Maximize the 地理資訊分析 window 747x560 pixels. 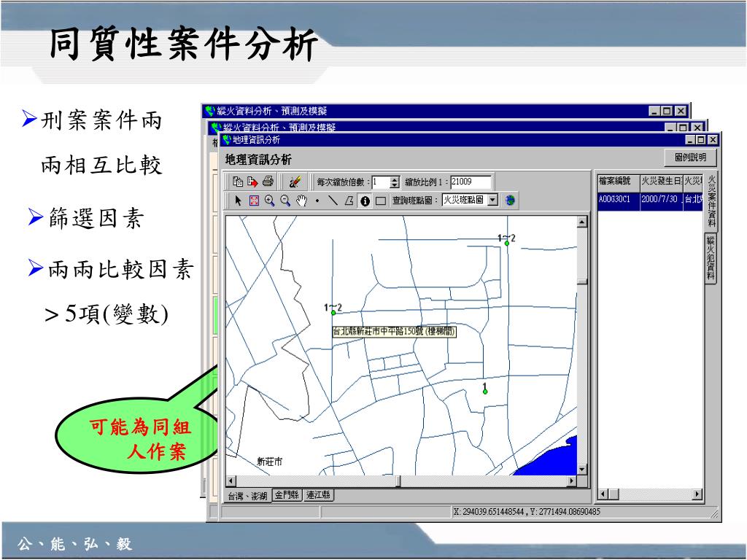click(701, 139)
